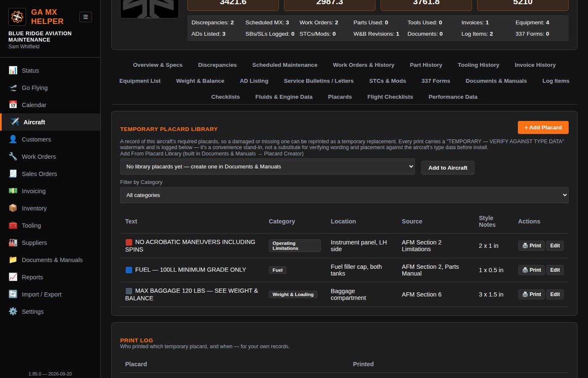Click the Add to Aircraft button

448,168
